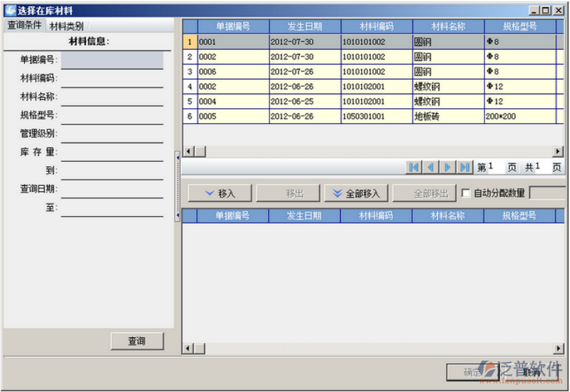
Task: Go to next page arrow icon
Action: click(448, 167)
